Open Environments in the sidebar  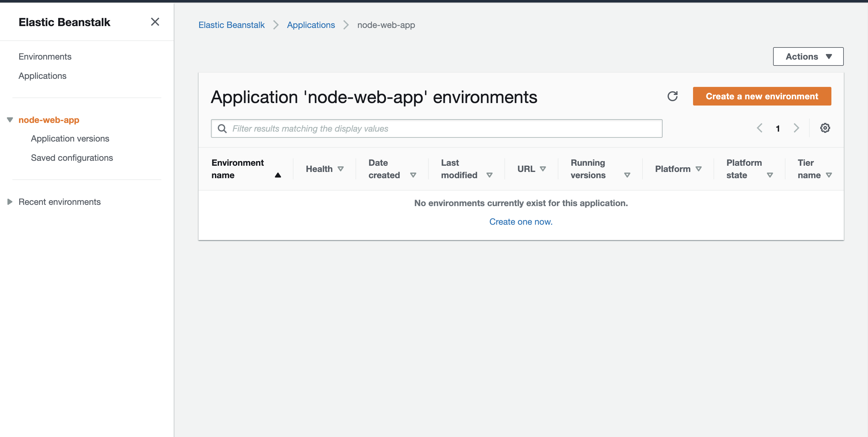tap(45, 57)
